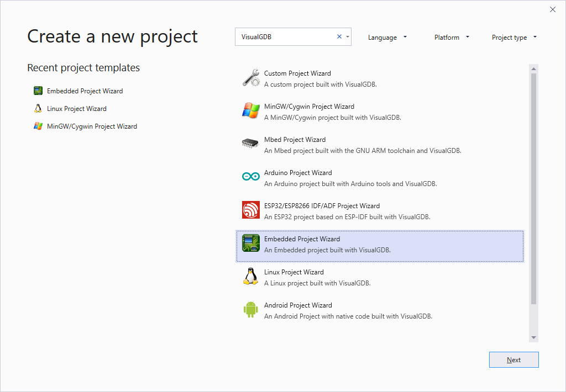Click recent Embedded Project Wizard circuit icon

click(x=38, y=91)
